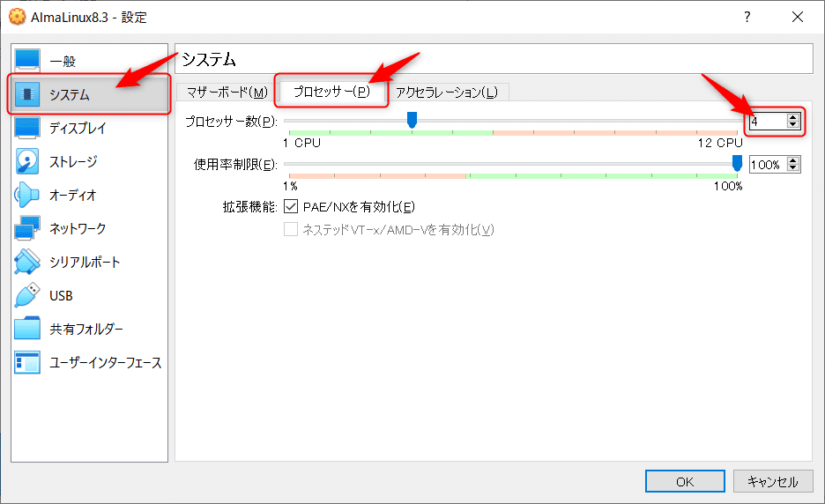Select the シリアルポート label in sidebar
Screen dimensions: 825x504
pyautogui.click(x=85, y=262)
